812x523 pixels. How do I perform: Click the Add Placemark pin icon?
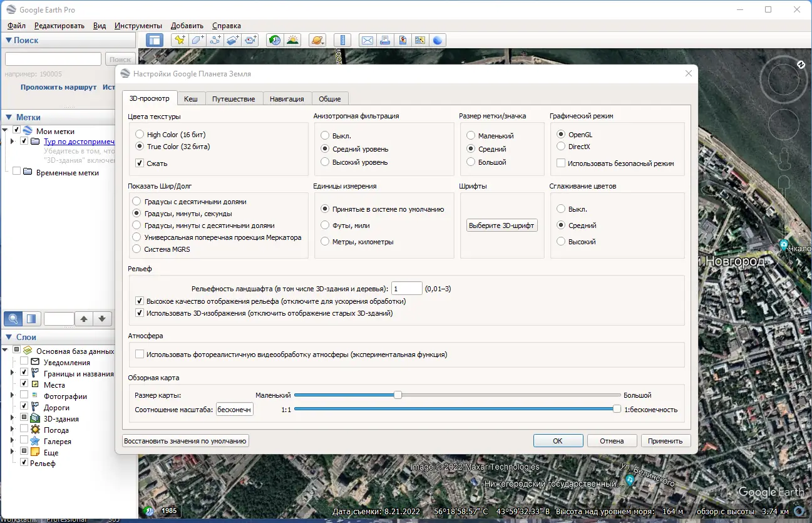[x=180, y=40]
